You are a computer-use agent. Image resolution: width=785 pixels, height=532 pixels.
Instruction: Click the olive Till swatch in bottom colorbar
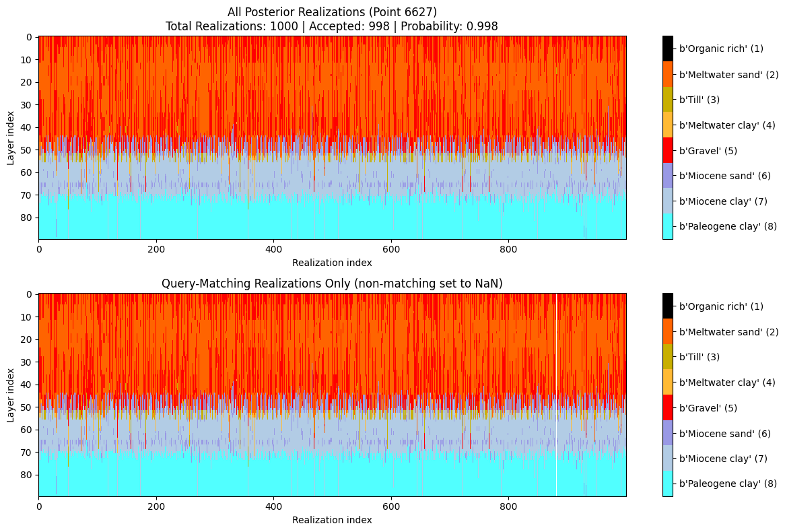click(x=667, y=356)
